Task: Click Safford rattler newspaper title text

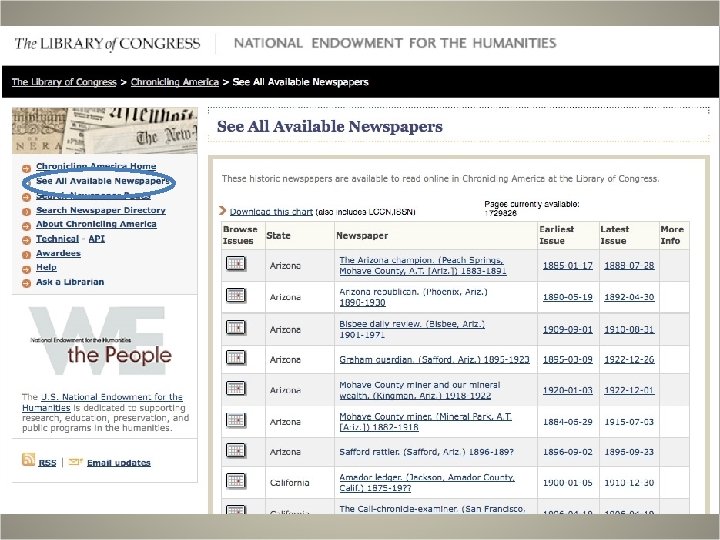Action: click(426, 452)
